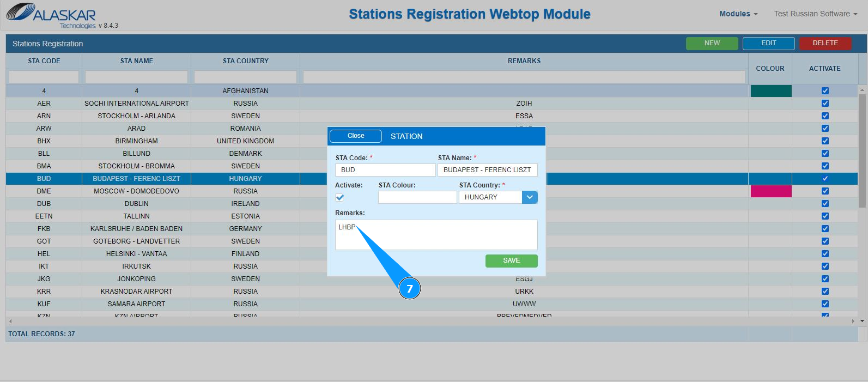The height and width of the screenshot is (382, 868).
Task: Toggle the Activate checkbox for AER row
Action: (825, 104)
